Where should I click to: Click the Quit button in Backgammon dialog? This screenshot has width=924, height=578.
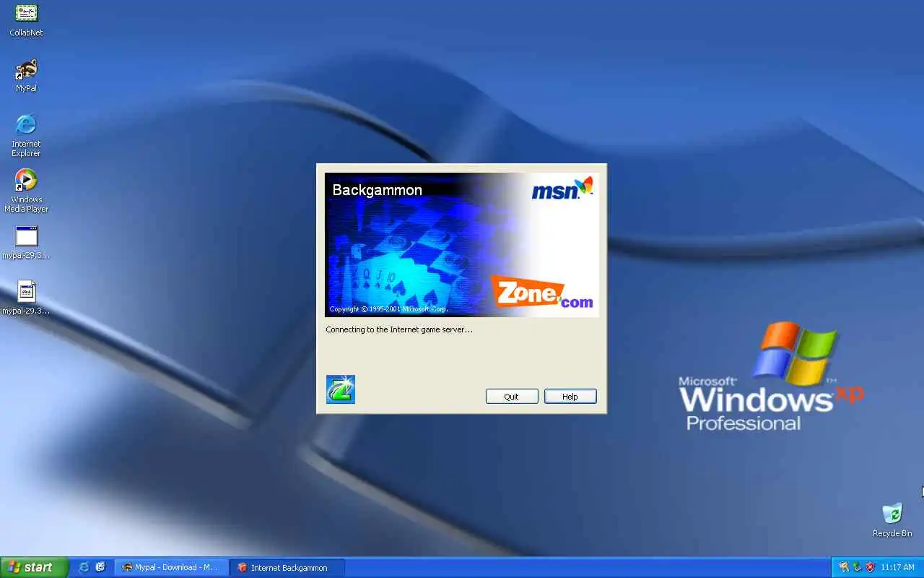(512, 397)
